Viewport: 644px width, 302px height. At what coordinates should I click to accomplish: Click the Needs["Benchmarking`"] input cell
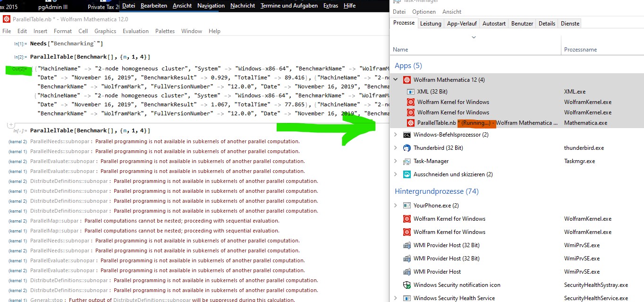(x=67, y=43)
